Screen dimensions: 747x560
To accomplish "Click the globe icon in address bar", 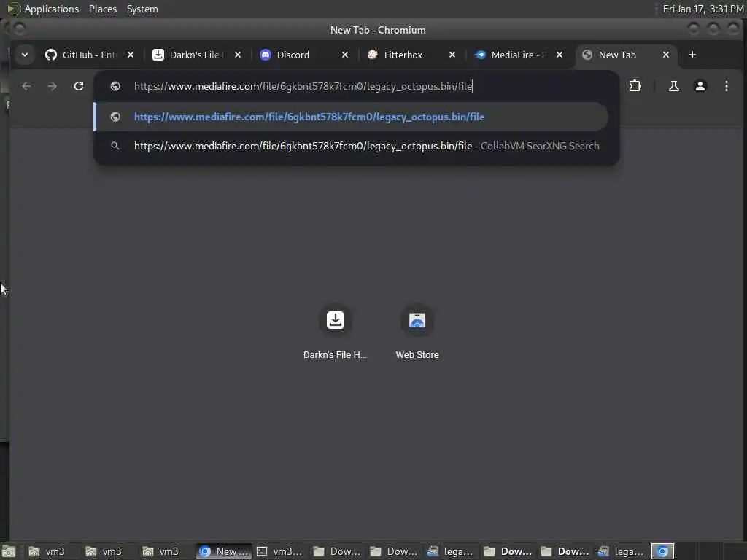I will (x=115, y=86).
